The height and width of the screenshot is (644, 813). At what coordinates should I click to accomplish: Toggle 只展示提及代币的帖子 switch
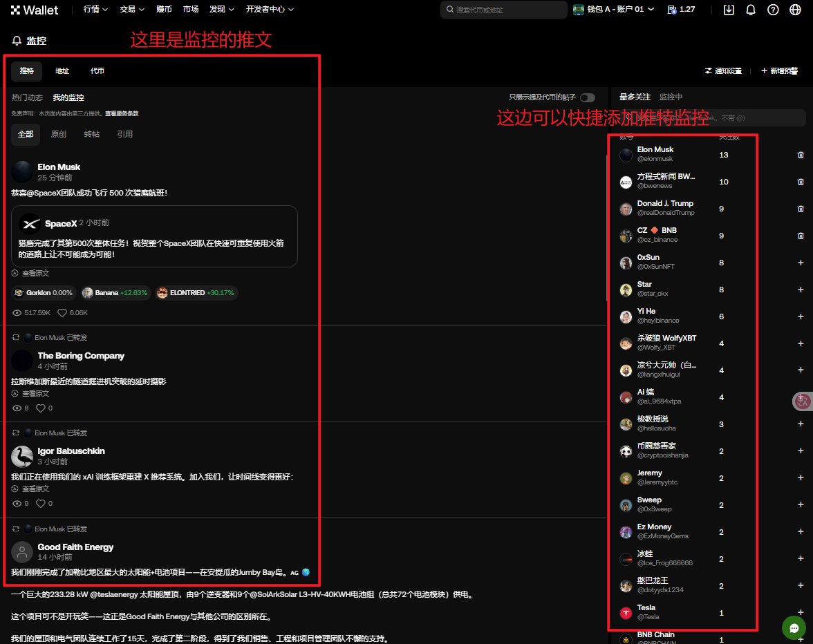588,97
